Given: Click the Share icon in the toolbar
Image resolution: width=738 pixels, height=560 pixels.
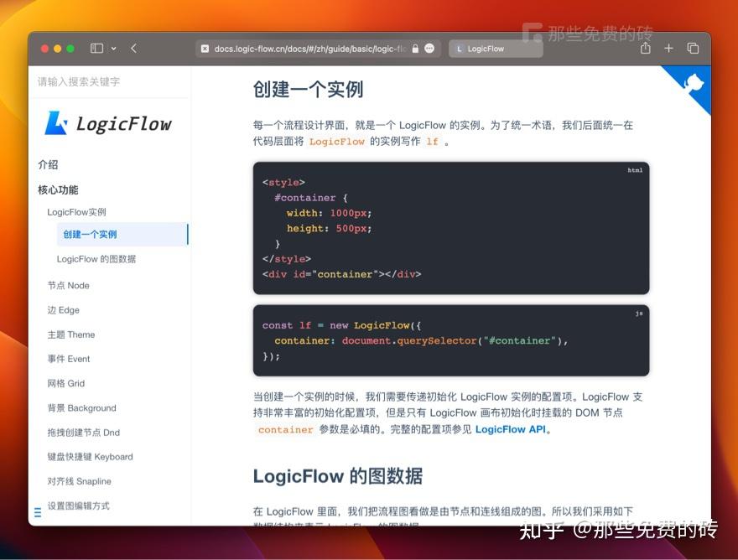Looking at the screenshot, I should 645,48.
